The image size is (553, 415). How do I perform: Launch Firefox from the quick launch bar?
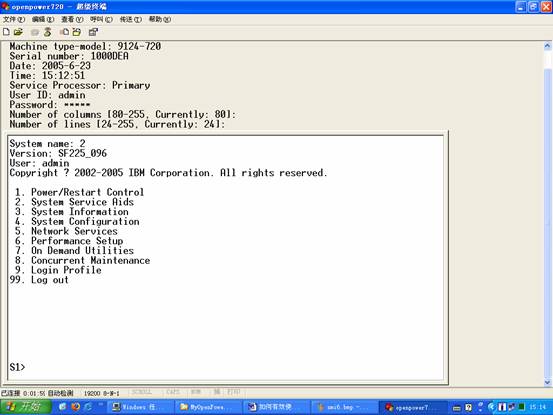click(x=75, y=407)
